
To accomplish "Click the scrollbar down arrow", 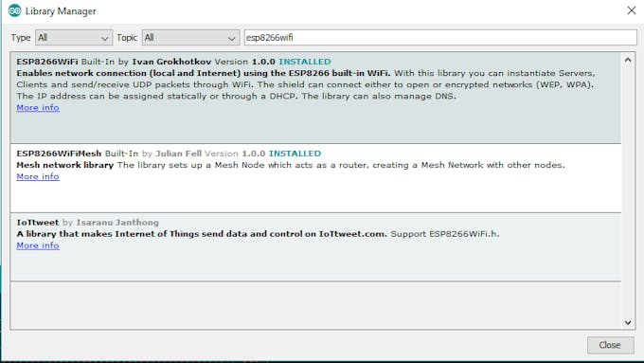I will (x=628, y=322).
